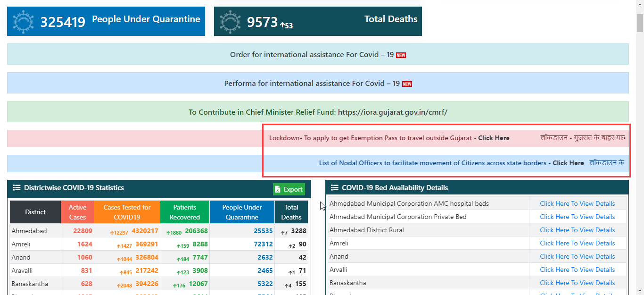Click Anand's patients recovered value 7747
Image resolution: width=644 pixels, height=295 pixels.
[x=200, y=257]
